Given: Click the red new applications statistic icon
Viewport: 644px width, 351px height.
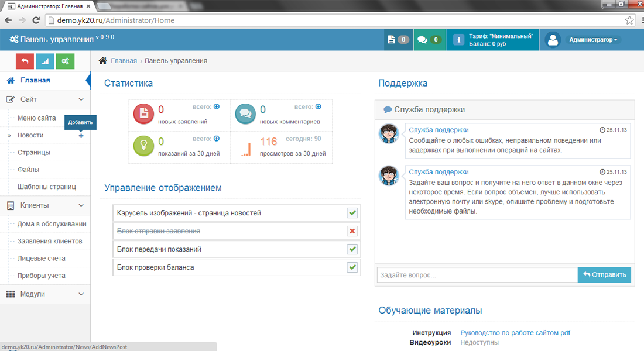Looking at the screenshot, I should [143, 114].
